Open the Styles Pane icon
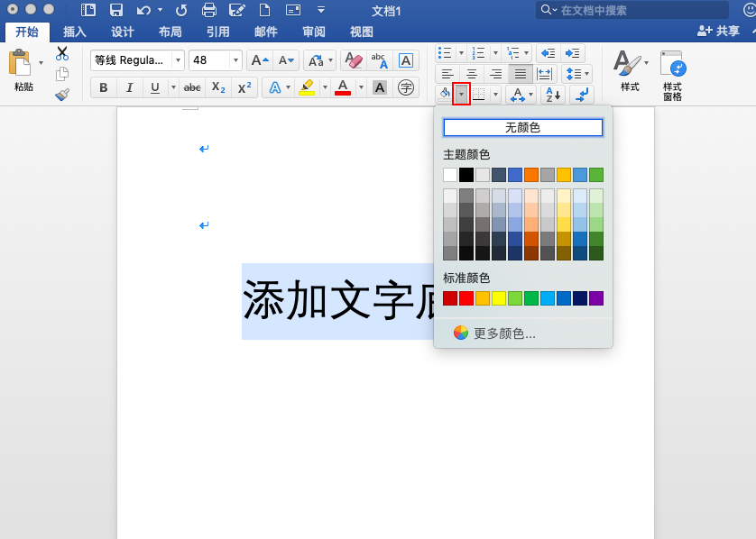 click(673, 76)
